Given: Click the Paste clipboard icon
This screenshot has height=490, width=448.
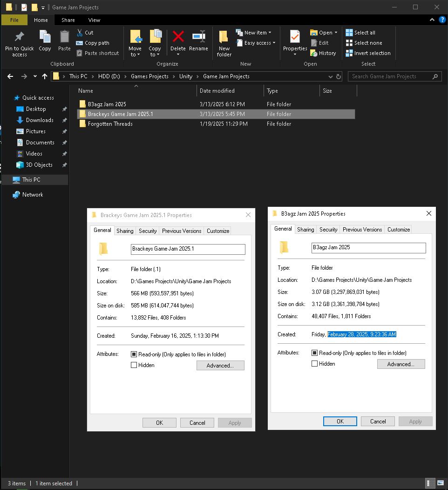Looking at the screenshot, I should 64,36.
